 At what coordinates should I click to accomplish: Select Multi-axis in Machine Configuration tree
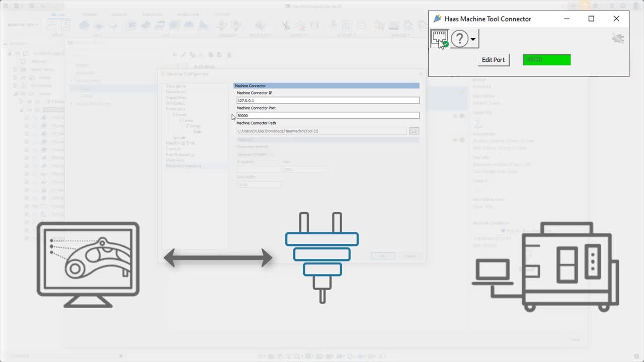(175, 160)
